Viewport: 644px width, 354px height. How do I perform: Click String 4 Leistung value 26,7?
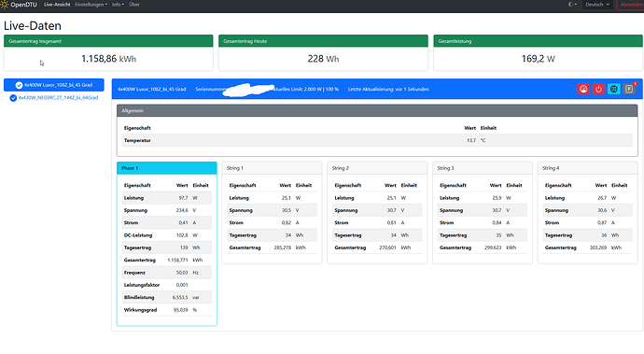(x=602, y=198)
